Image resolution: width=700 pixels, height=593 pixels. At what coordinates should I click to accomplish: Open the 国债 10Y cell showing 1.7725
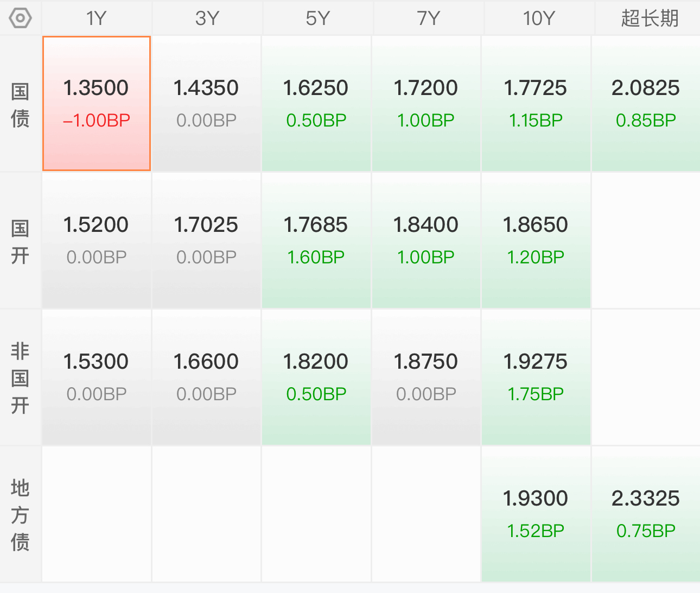pyautogui.click(x=536, y=104)
